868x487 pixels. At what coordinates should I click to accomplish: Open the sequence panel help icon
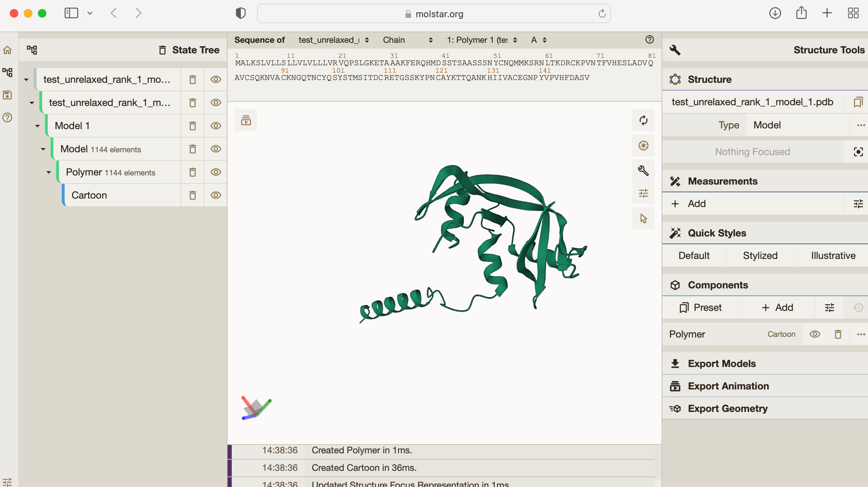point(650,40)
